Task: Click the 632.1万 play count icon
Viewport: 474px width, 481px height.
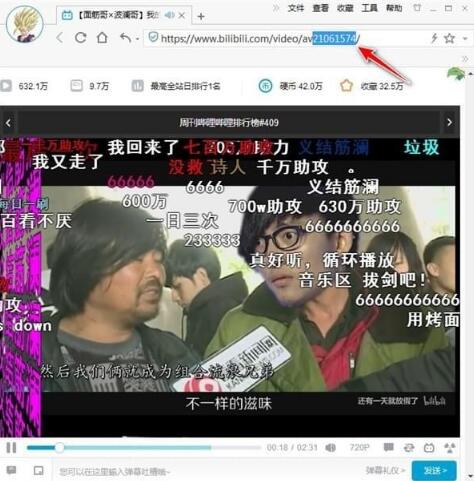Action: (x=6, y=86)
